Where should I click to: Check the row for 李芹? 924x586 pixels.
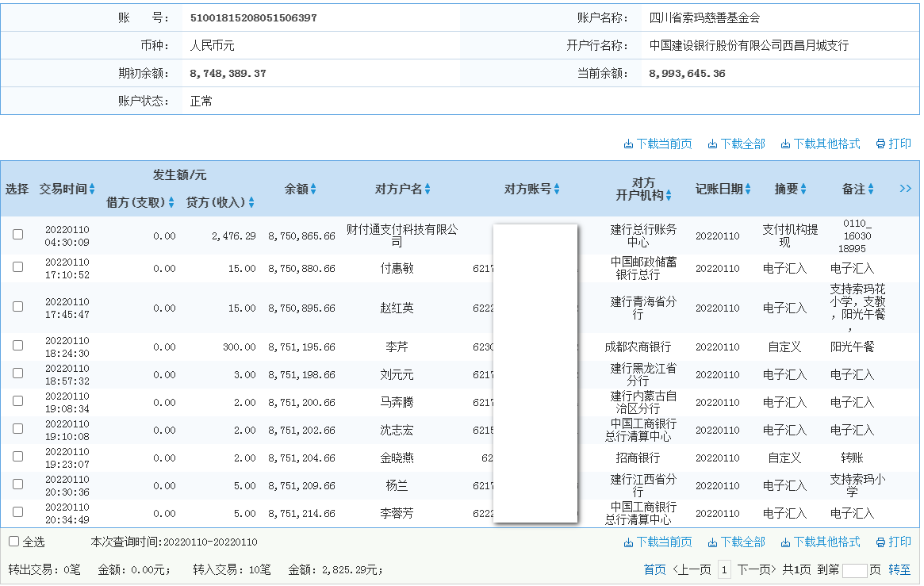[x=18, y=346]
